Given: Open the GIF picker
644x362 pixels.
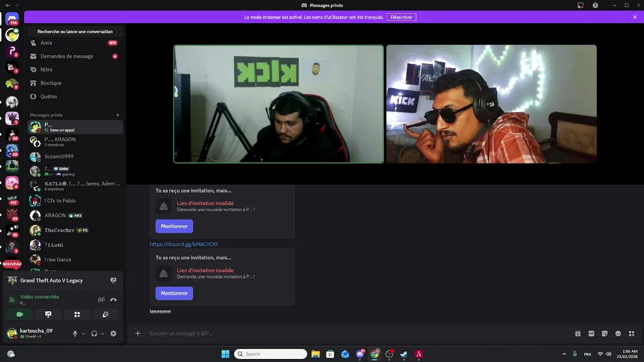Looking at the screenshot, I should click(x=591, y=333).
